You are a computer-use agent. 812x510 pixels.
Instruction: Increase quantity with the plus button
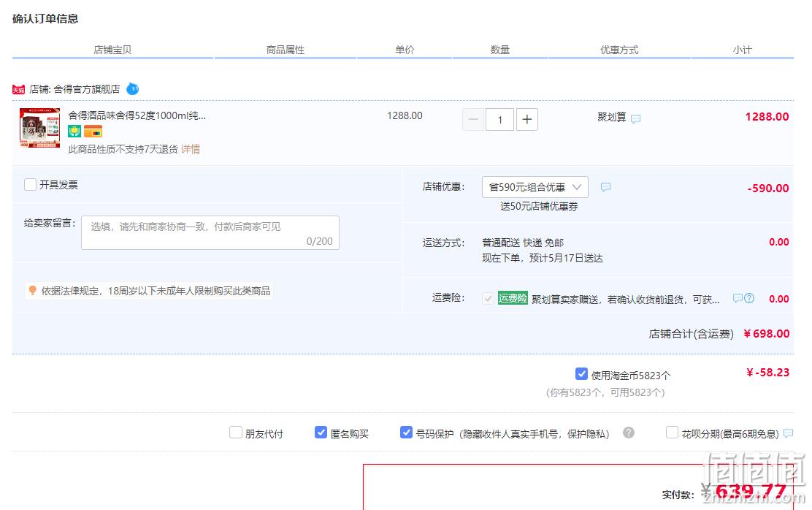tap(527, 120)
